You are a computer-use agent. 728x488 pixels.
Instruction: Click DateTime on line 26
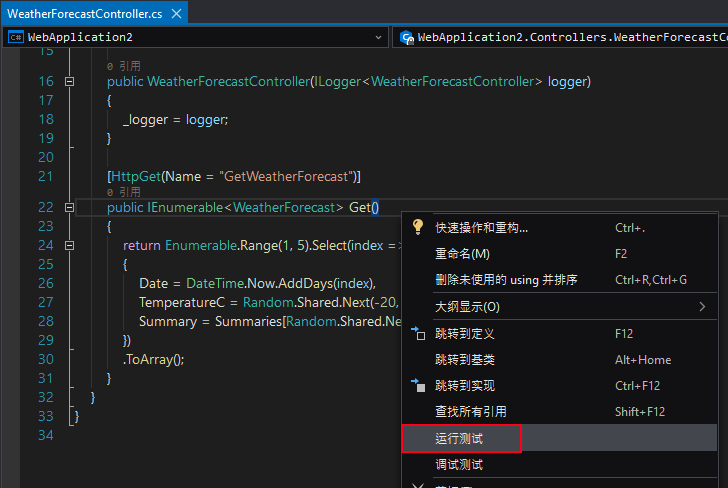pos(215,283)
